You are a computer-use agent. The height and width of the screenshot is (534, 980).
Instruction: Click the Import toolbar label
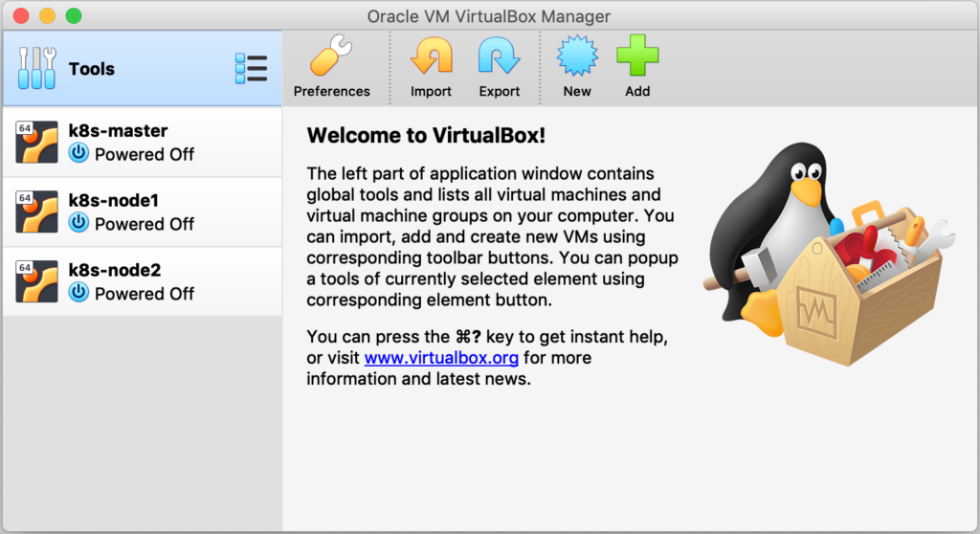[431, 91]
